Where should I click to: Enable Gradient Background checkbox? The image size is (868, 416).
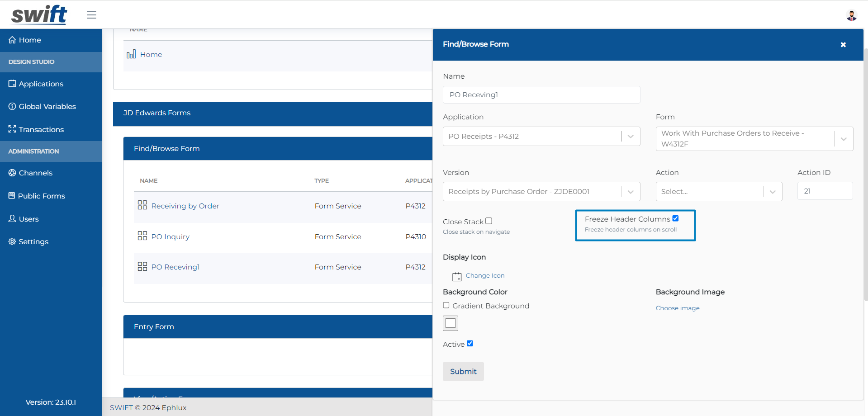click(446, 305)
